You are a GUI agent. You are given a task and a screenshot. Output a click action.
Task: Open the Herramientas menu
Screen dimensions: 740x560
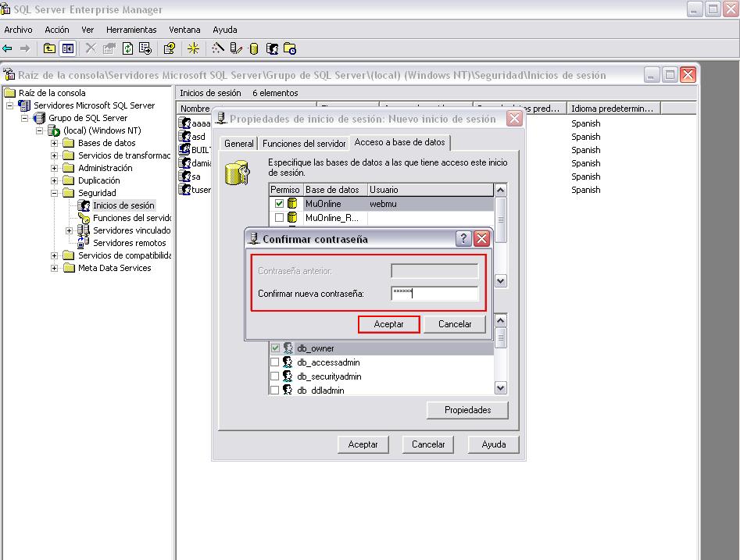pos(131,30)
